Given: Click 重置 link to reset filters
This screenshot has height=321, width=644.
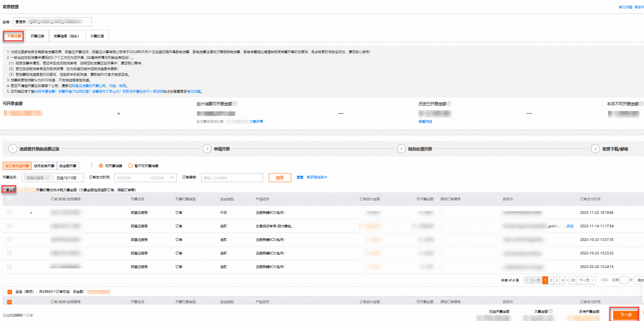Looking at the screenshot, I should point(300,177).
